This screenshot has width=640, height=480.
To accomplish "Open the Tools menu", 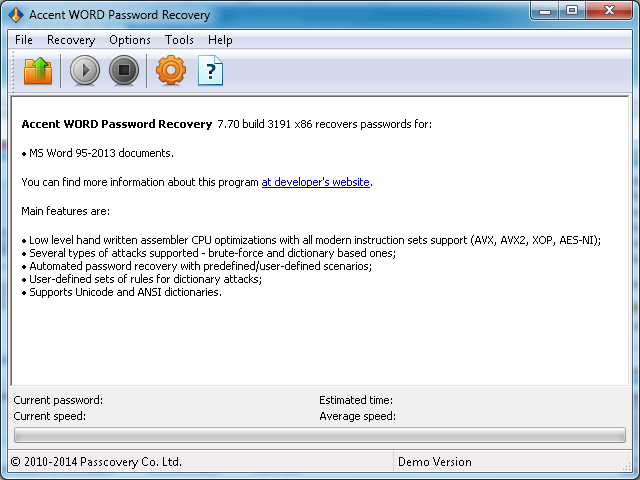I will pyautogui.click(x=179, y=40).
